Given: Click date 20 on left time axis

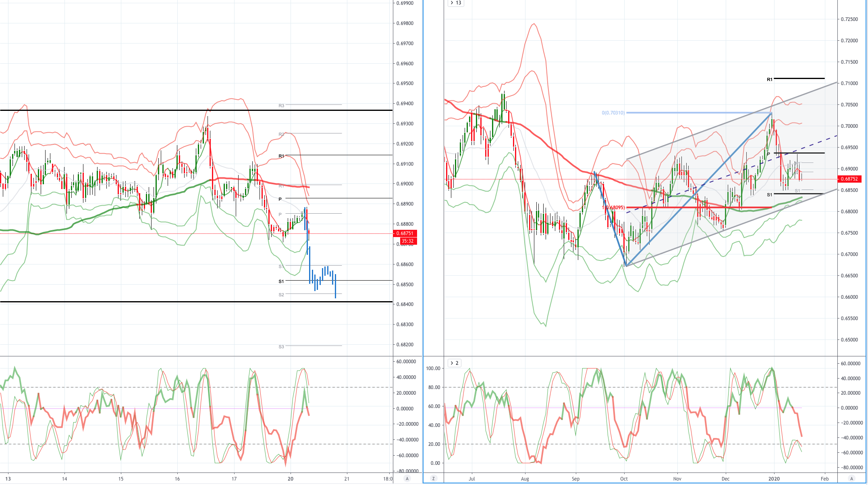Looking at the screenshot, I should coord(291,479).
